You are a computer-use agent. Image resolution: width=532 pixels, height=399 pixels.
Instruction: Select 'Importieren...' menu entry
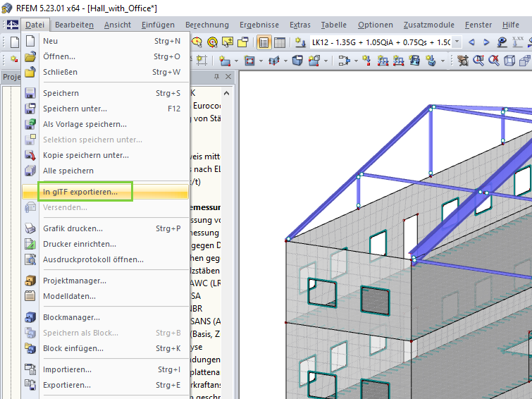(x=105, y=369)
